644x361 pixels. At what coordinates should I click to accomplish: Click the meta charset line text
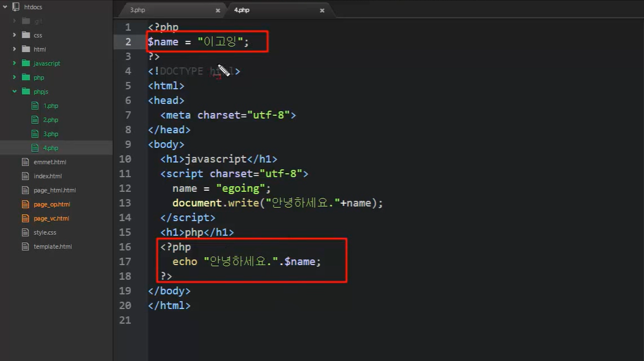pos(228,115)
